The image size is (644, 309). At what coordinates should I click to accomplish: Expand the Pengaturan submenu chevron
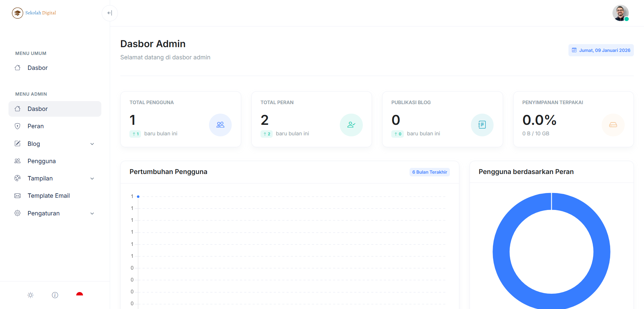92,214
